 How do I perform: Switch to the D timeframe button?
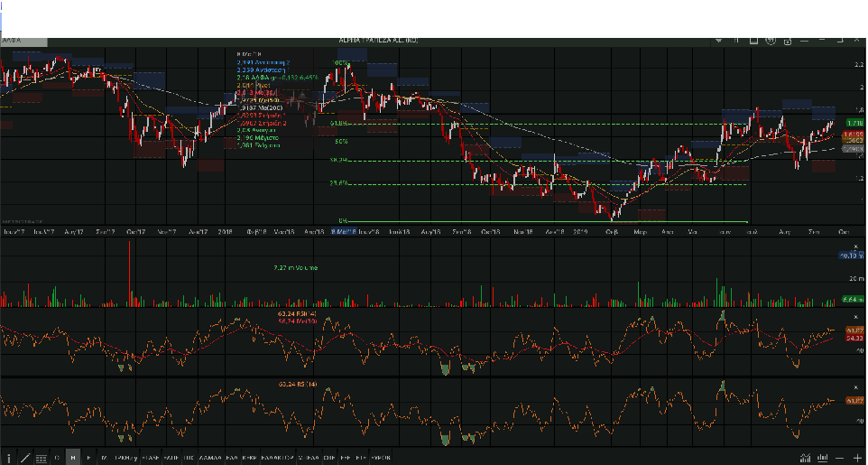[57, 458]
